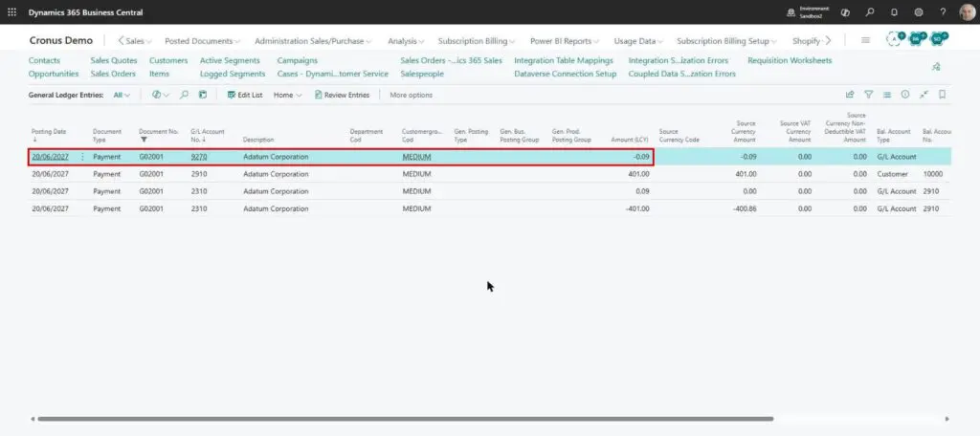This screenshot has height=436, width=980.
Task: Open the Customers link
Action: point(168,60)
